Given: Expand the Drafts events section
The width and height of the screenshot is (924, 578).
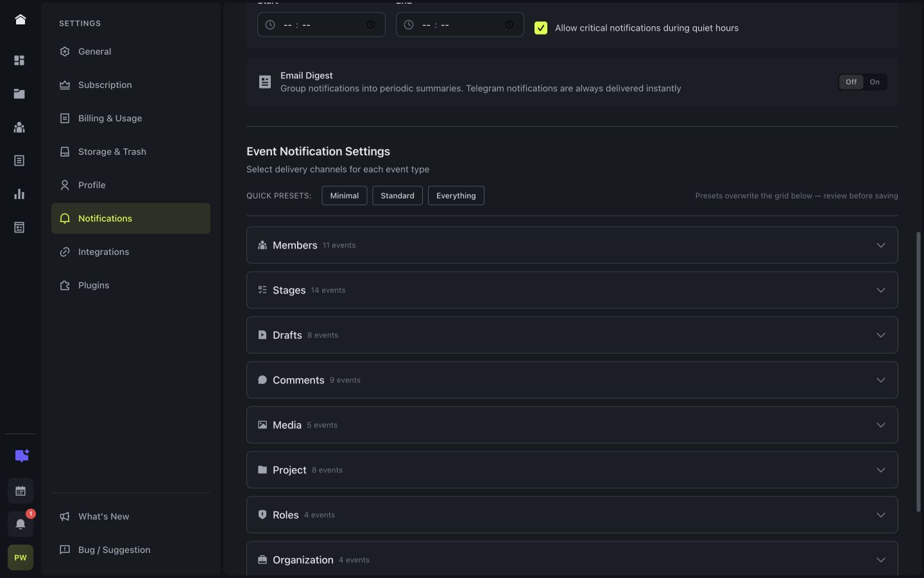Looking at the screenshot, I should (x=572, y=335).
